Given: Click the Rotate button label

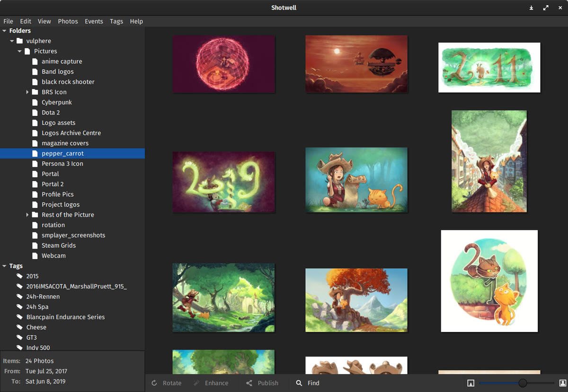Looking at the screenshot, I should pos(172,383).
